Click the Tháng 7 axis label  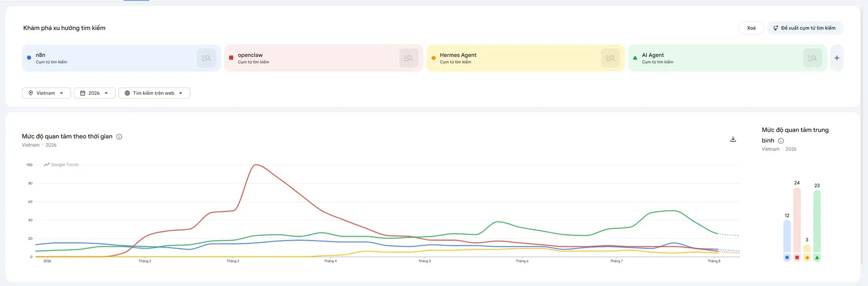[616, 261]
